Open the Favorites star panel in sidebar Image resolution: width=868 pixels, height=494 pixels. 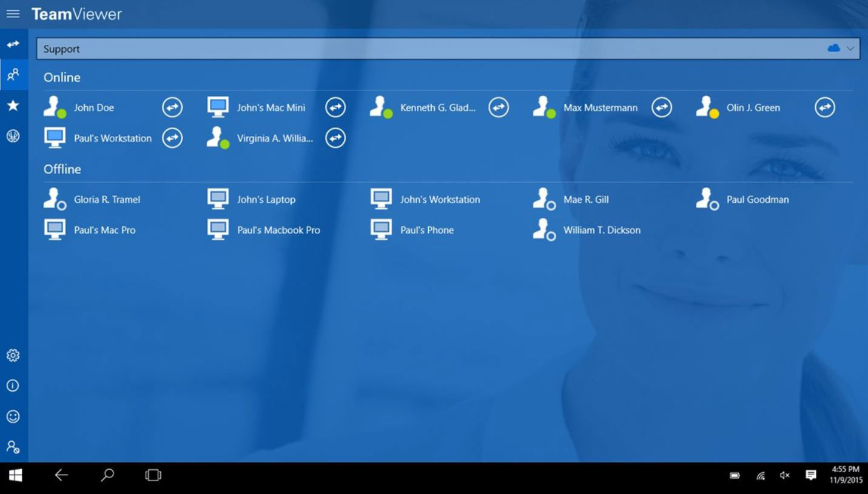13,106
